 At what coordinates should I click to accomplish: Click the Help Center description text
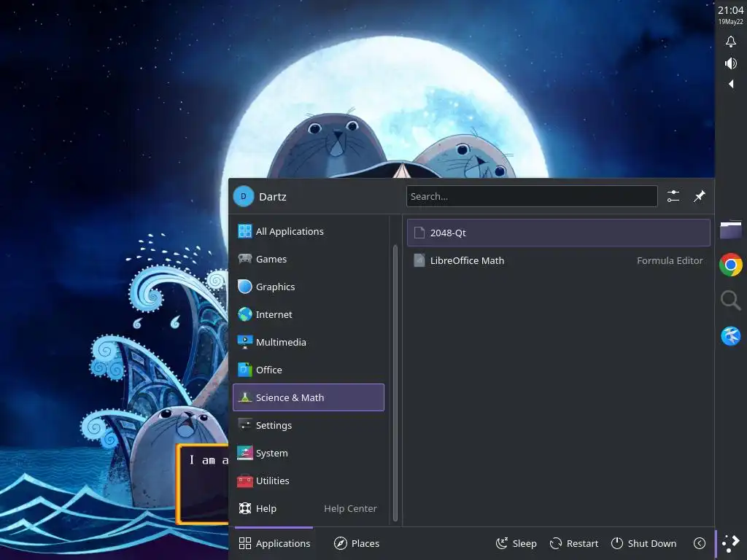click(x=351, y=508)
